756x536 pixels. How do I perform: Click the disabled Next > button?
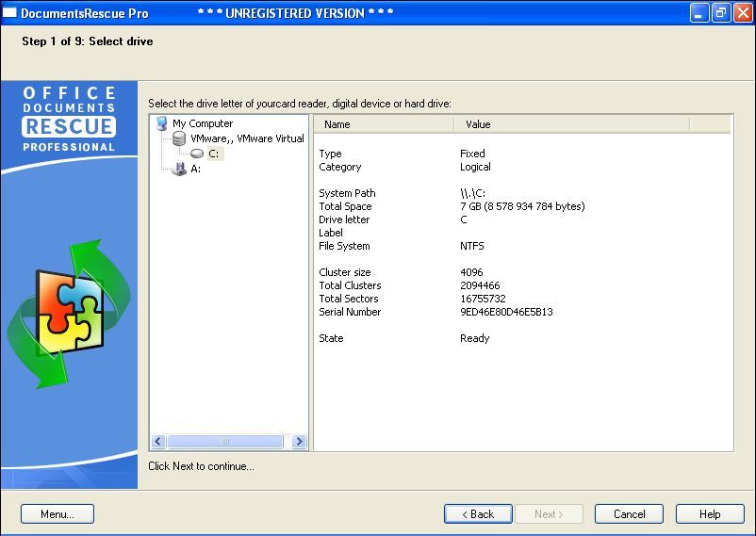pyautogui.click(x=550, y=514)
